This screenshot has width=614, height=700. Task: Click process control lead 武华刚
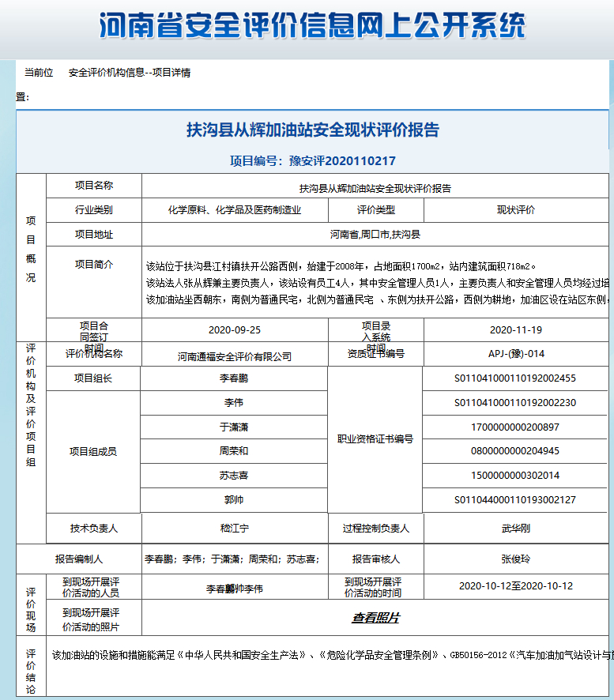pos(516,529)
